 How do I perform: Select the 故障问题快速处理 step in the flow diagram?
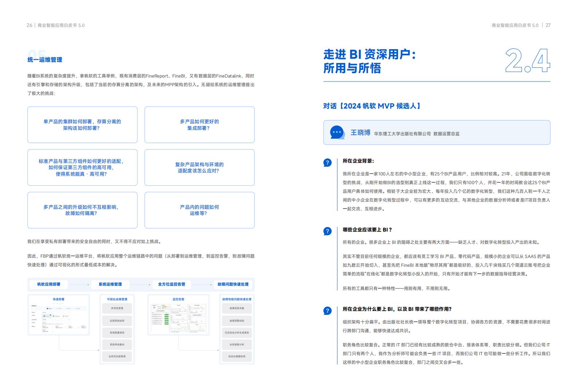(233, 284)
